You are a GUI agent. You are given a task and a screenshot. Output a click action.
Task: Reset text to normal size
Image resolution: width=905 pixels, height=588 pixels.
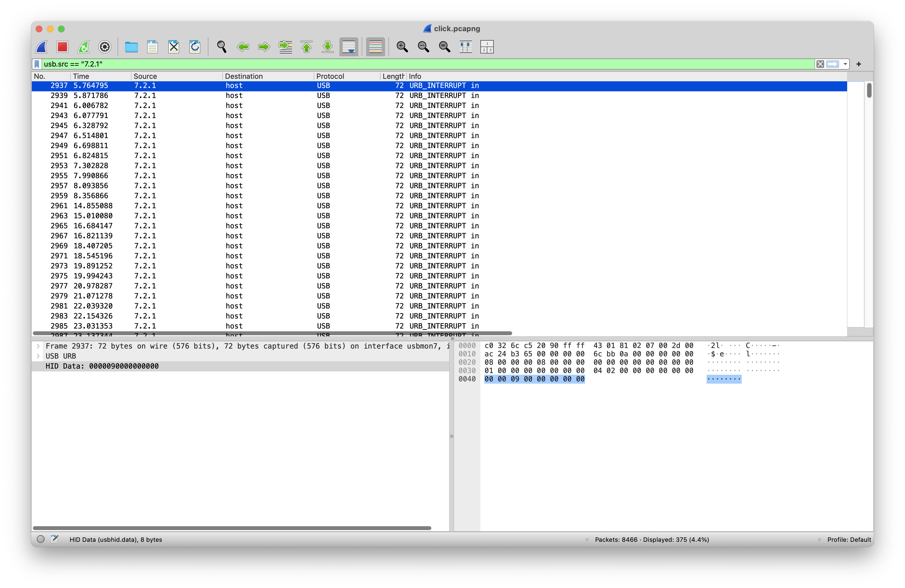pos(444,47)
